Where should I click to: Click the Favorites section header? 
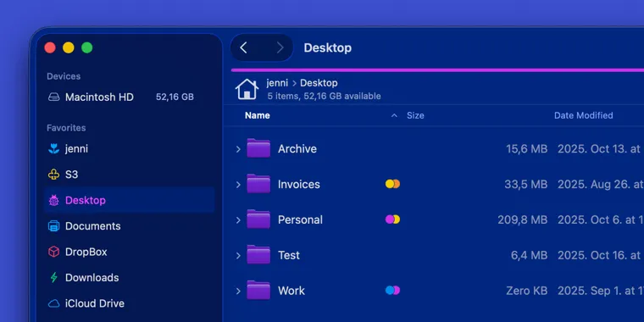click(66, 128)
